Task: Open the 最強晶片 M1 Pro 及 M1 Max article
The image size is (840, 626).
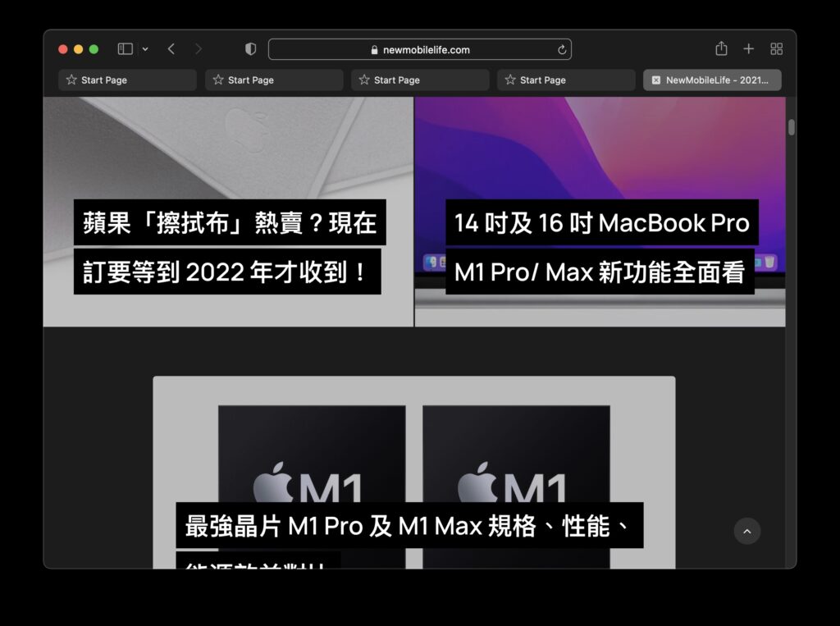Action: (409, 526)
